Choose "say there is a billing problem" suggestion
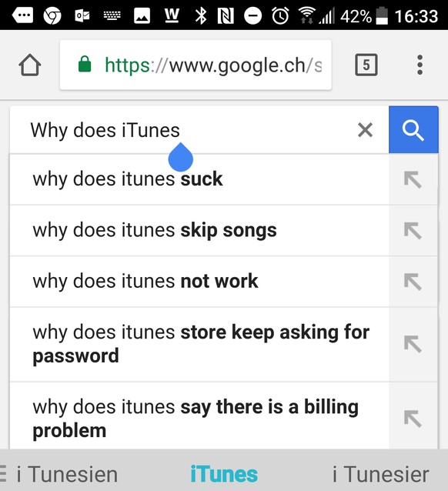The width and height of the screenshot is (448, 491). point(199,419)
